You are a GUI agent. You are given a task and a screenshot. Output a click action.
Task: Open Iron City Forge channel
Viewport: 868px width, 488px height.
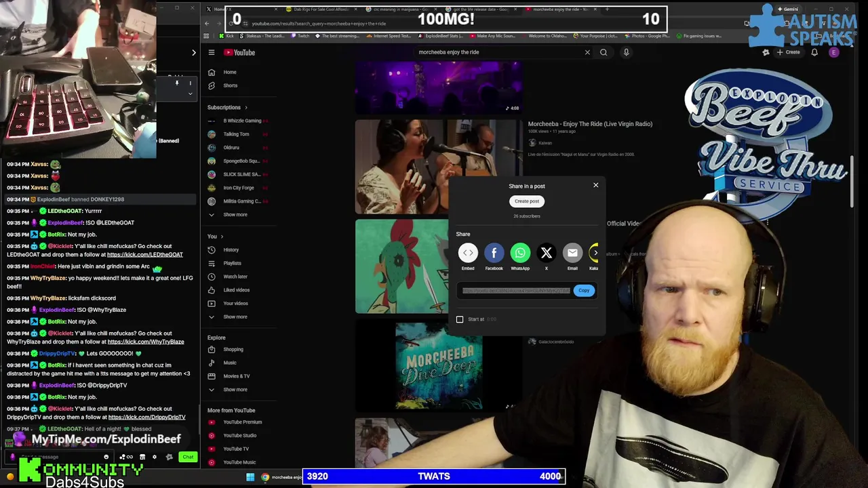tap(238, 188)
